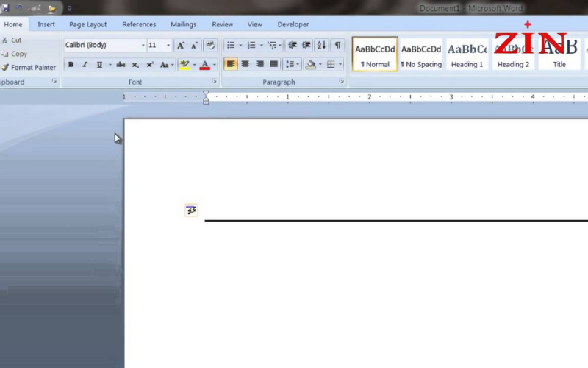Apply the Heading 1 style

click(467, 54)
